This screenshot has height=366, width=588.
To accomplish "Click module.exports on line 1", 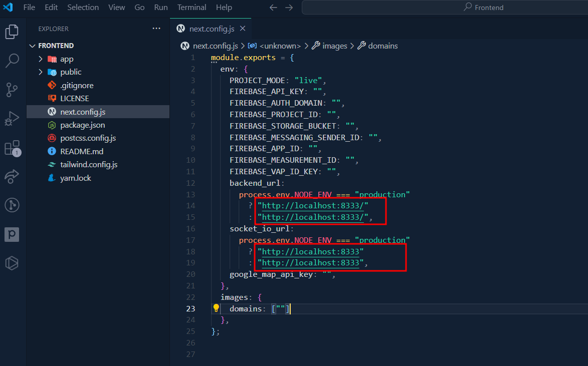I will pyautogui.click(x=243, y=58).
